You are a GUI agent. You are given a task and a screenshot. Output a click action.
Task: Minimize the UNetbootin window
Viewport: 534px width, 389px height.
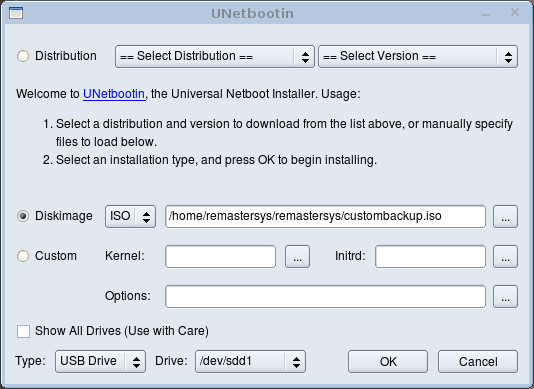point(486,14)
